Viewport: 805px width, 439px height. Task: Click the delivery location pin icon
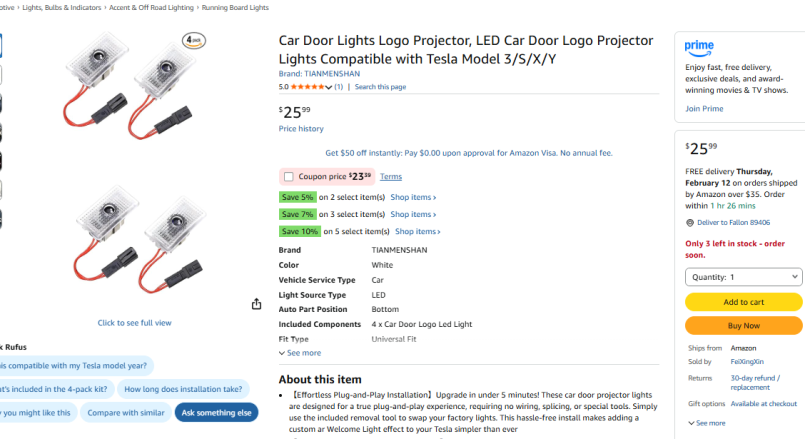(x=689, y=223)
